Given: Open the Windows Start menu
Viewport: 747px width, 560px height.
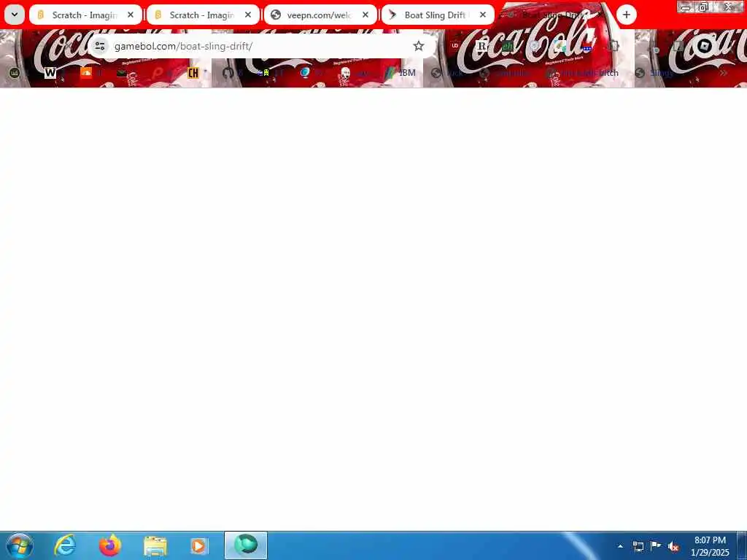Looking at the screenshot, I should point(20,545).
